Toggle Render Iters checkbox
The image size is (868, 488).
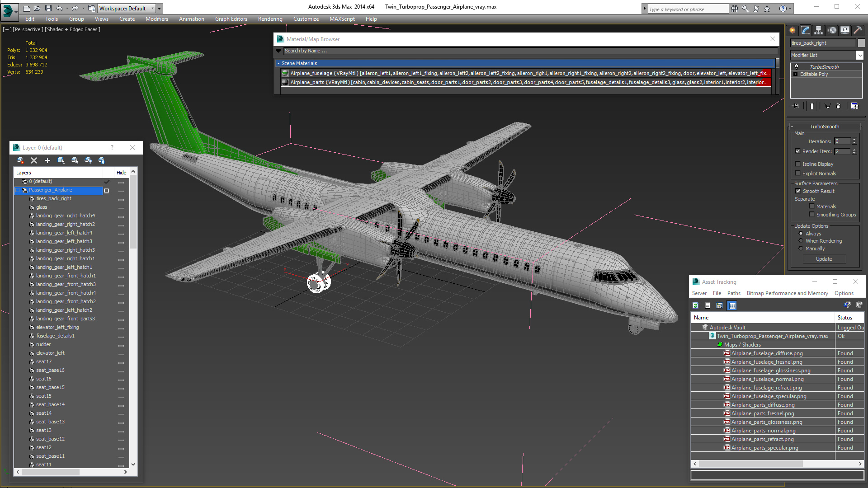(x=798, y=151)
